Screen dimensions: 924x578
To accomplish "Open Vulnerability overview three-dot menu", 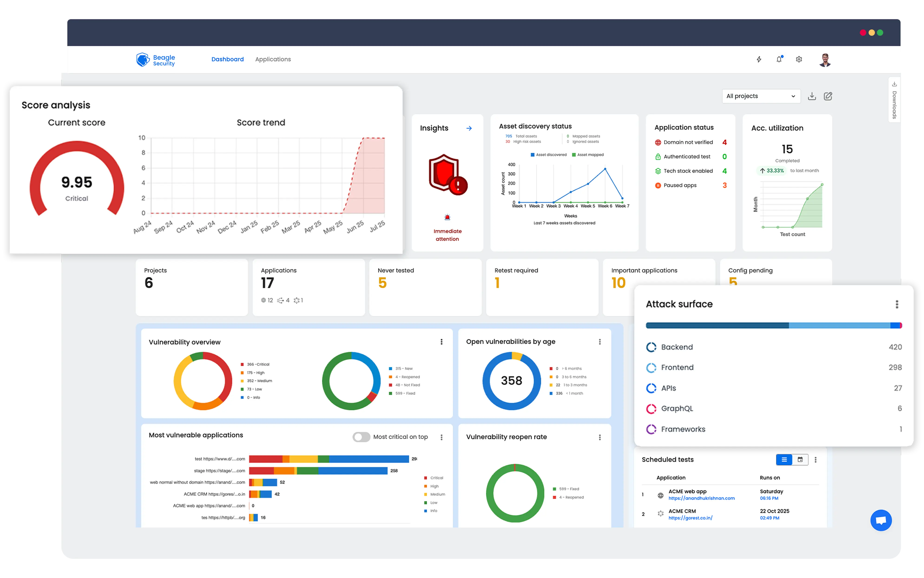I will click(441, 342).
